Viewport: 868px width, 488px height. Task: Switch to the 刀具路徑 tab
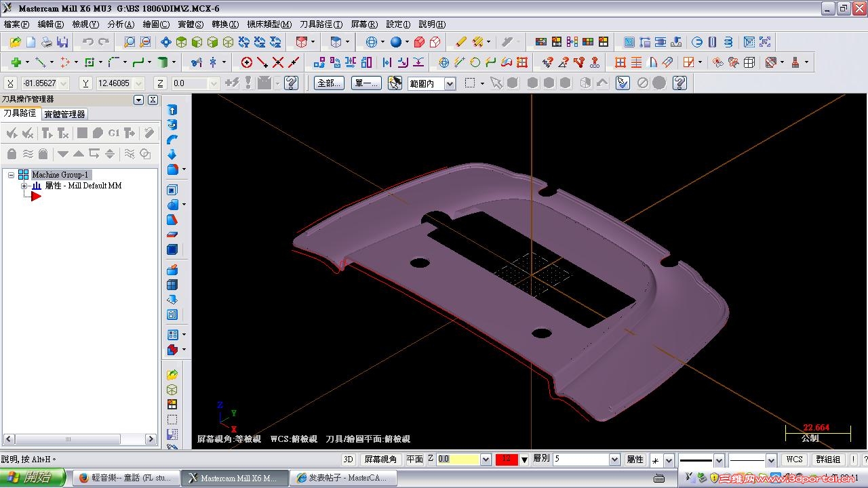pos(19,113)
